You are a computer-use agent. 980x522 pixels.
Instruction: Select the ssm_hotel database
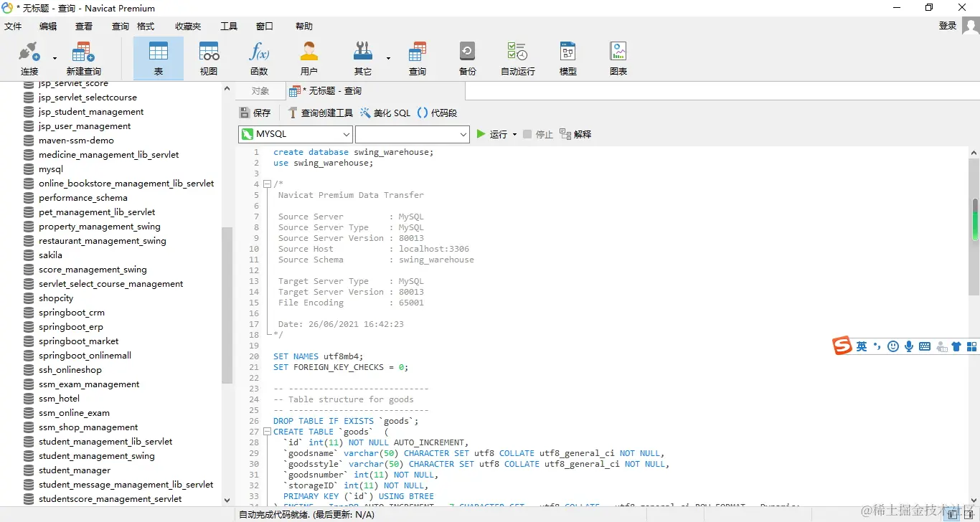click(59, 399)
